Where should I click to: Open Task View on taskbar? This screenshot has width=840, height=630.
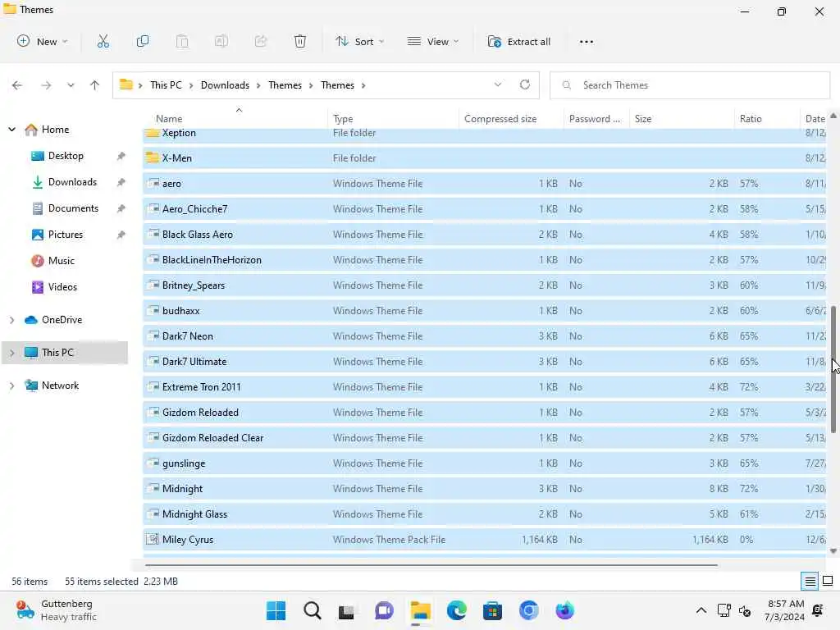pyautogui.click(x=347, y=610)
